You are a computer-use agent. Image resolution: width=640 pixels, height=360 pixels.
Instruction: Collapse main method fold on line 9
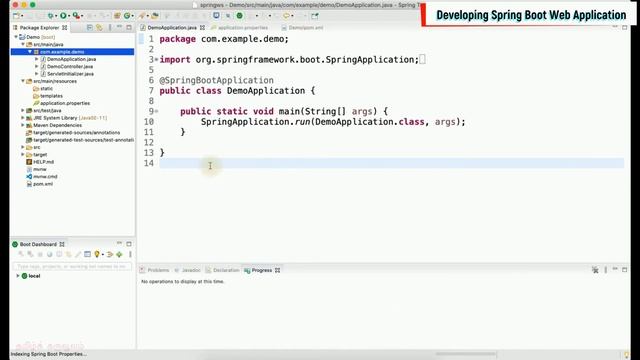pyautogui.click(x=156, y=111)
